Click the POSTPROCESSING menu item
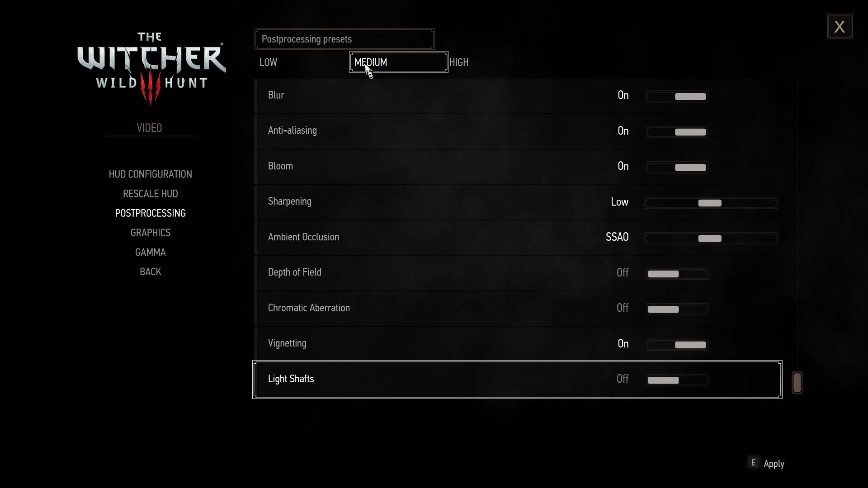The image size is (868, 488). coord(150,213)
